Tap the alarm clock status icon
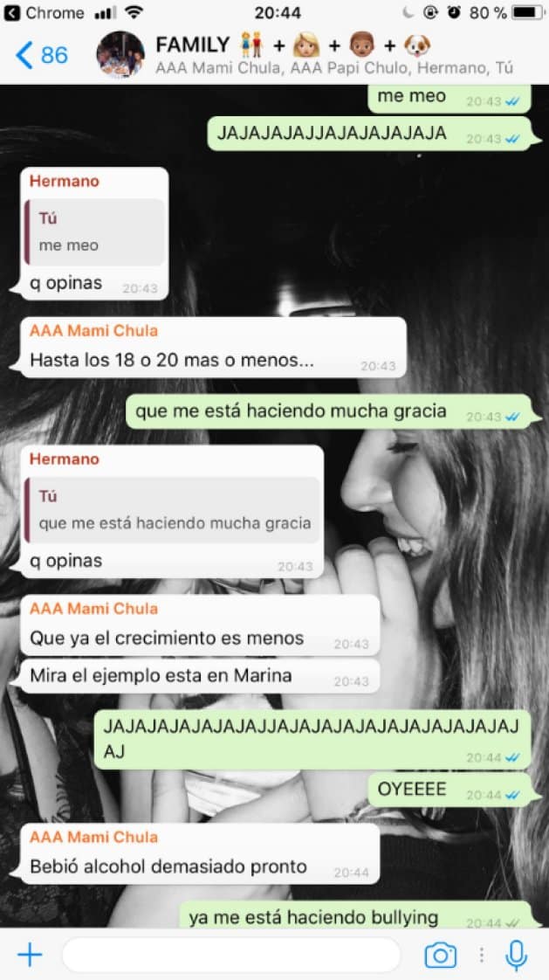The width and height of the screenshot is (549, 980). 454,12
